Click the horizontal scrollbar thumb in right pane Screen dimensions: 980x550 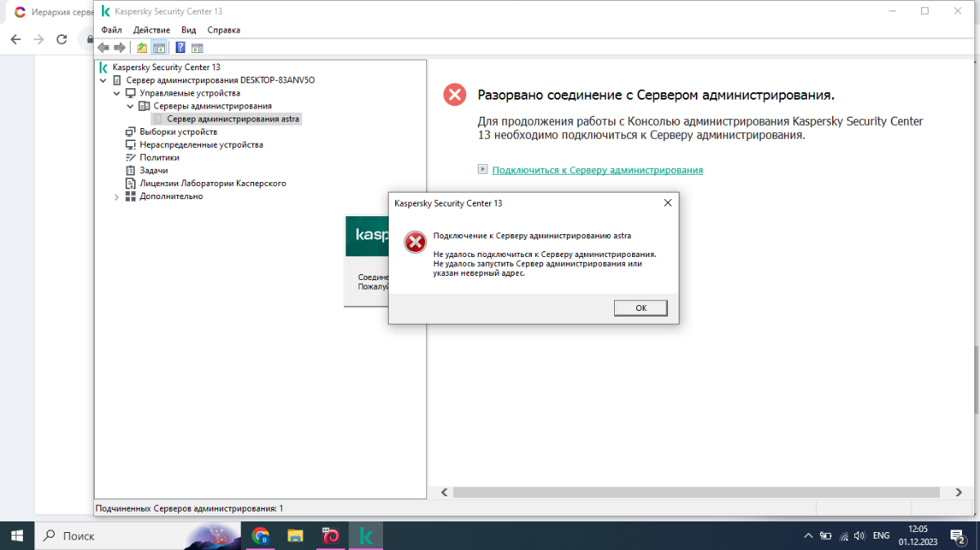[697, 492]
